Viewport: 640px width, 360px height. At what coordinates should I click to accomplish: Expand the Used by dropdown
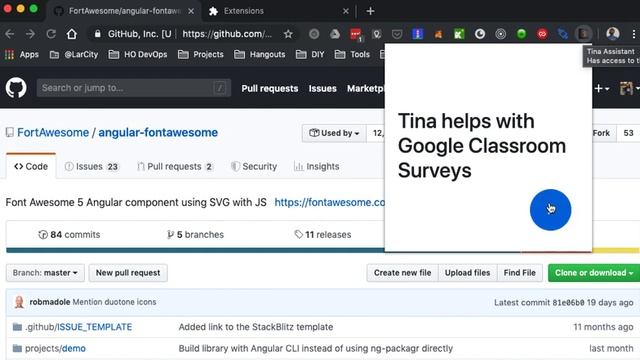(x=334, y=133)
